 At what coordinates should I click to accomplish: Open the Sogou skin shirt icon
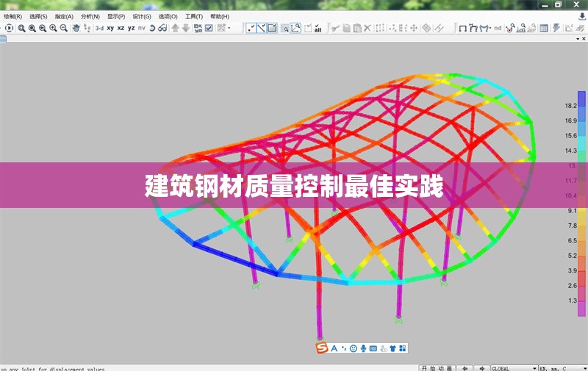pos(392,348)
